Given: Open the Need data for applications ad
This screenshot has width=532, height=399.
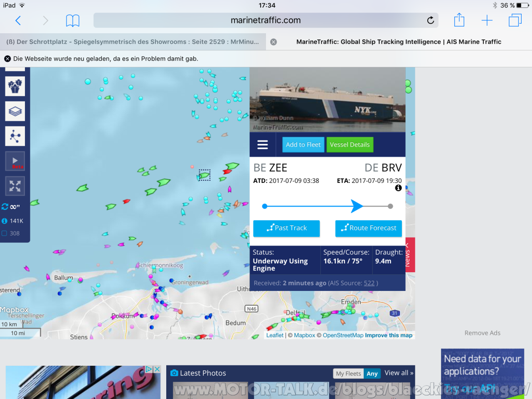Looking at the screenshot, I should (x=482, y=374).
